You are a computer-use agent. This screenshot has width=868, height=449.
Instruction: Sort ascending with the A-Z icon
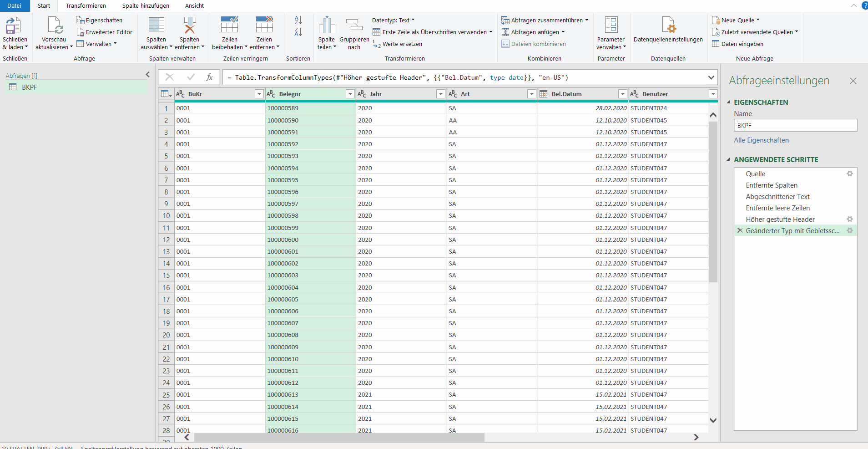tap(298, 20)
